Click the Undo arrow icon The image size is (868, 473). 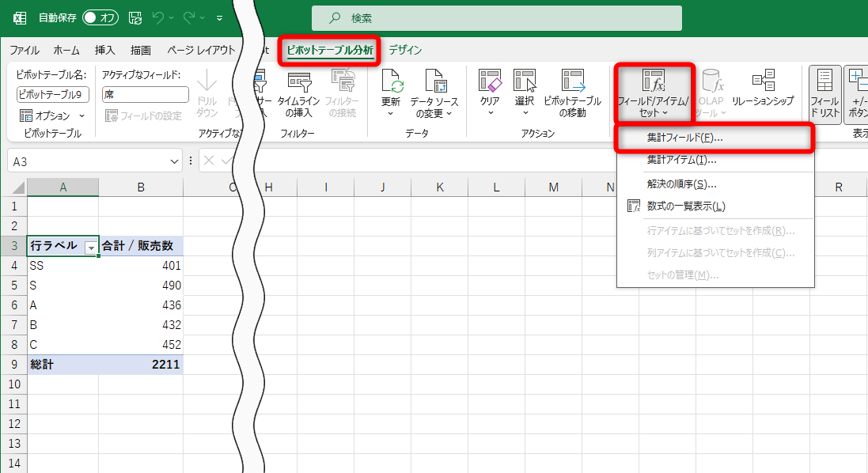(157, 17)
